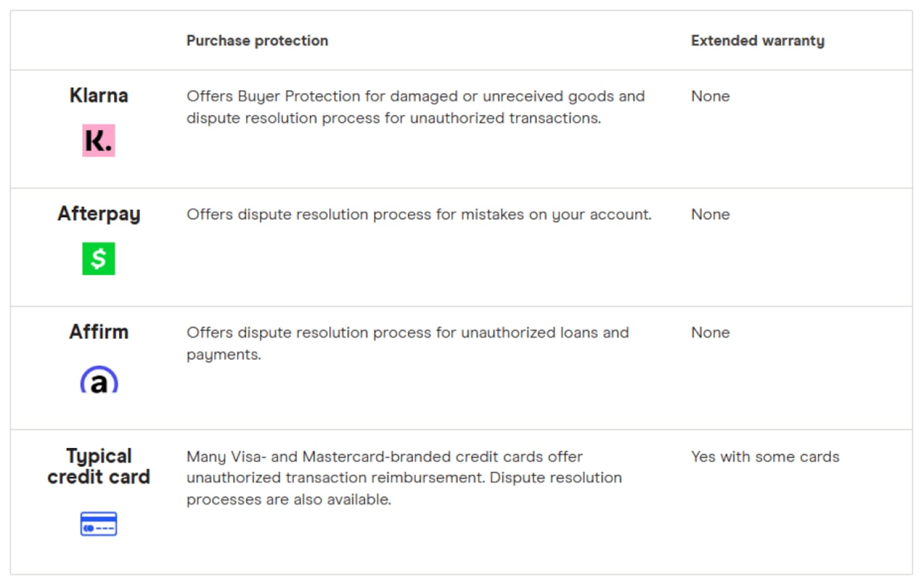Viewport: 924px width, 583px height.
Task: Click the Yes with some cards value
Action: click(765, 457)
